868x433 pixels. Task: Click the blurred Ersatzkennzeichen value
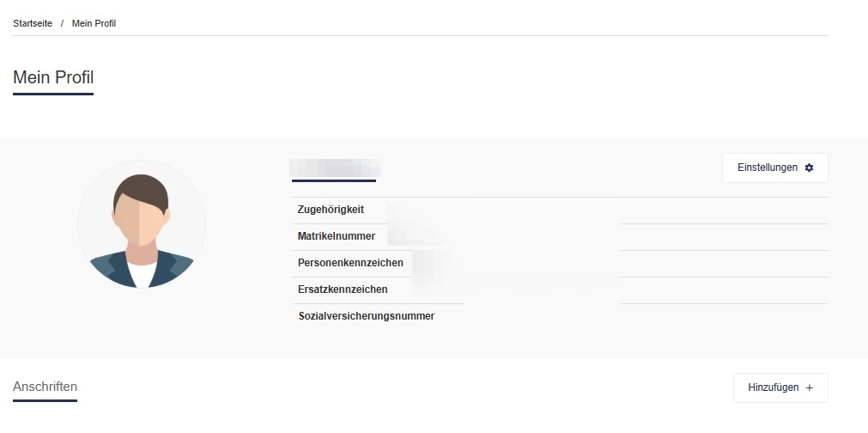click(x=515, y=290)
